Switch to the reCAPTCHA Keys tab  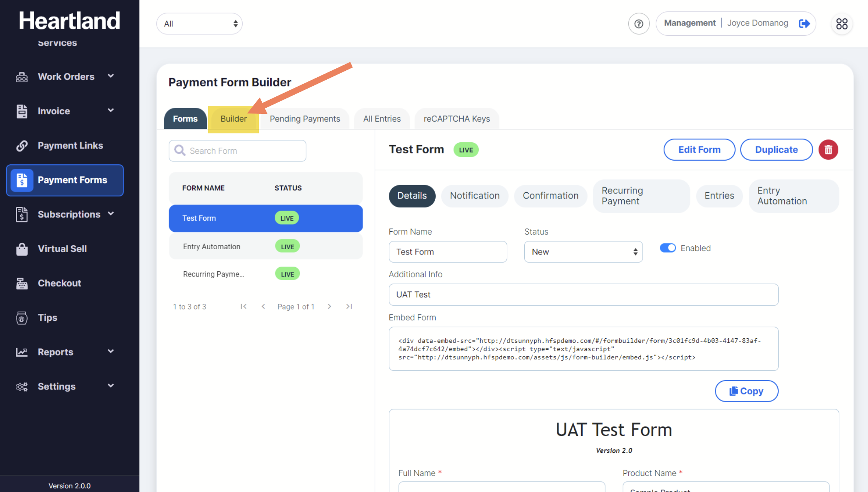pyautogui.click(x=456, y=119)
